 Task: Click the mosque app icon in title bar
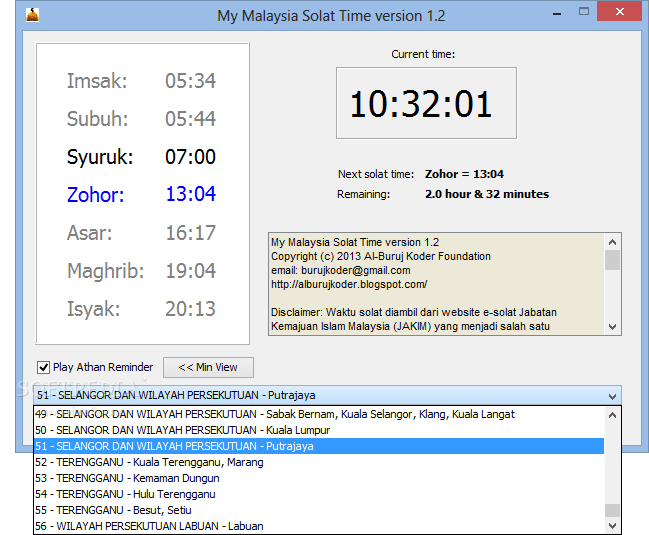(x=32, y=15)
